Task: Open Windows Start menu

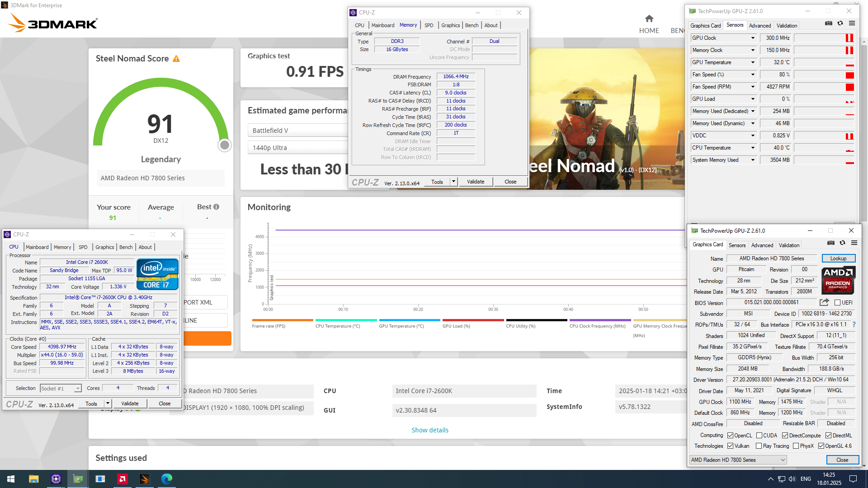Action: pyautogui.click(x=11, y=479)
